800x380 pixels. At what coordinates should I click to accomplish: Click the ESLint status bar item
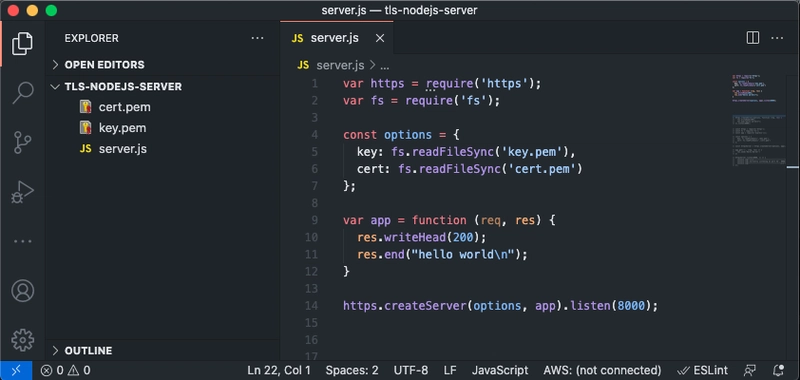click(702, 370)
